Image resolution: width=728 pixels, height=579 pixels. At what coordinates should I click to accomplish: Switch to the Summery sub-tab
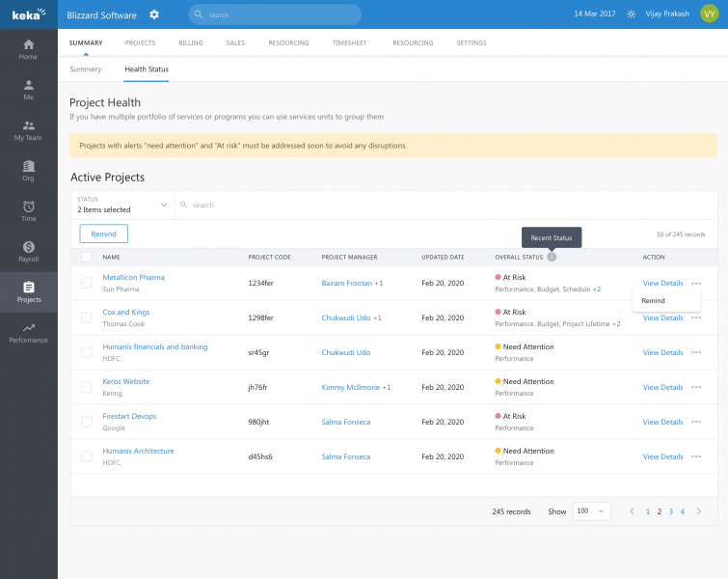coord(86,69)
